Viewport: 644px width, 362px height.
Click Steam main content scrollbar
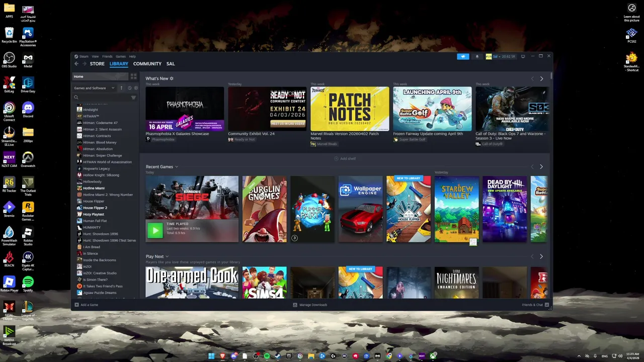click(x=551, y=75)
